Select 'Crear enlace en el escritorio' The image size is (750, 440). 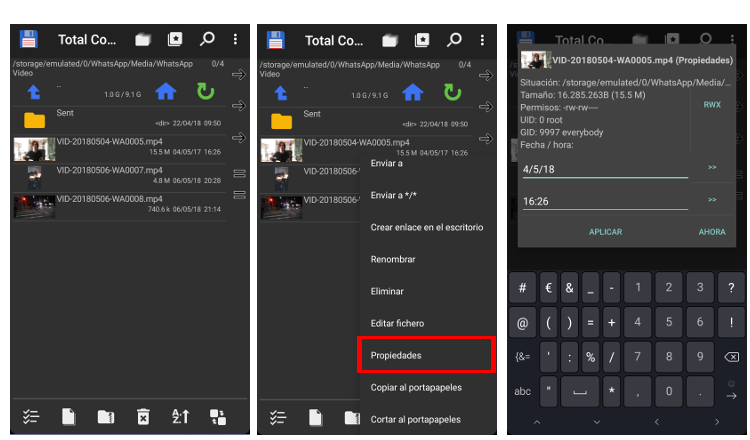(x=427, y=227)
